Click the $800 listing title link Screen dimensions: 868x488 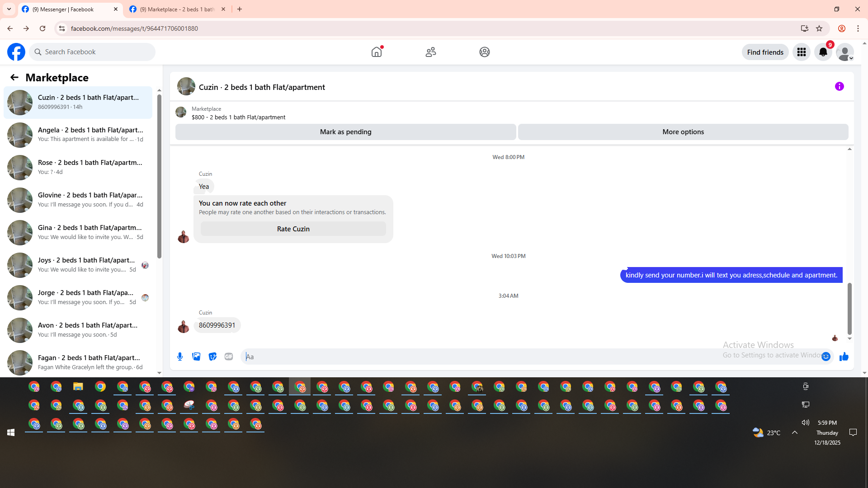[238, 117]
